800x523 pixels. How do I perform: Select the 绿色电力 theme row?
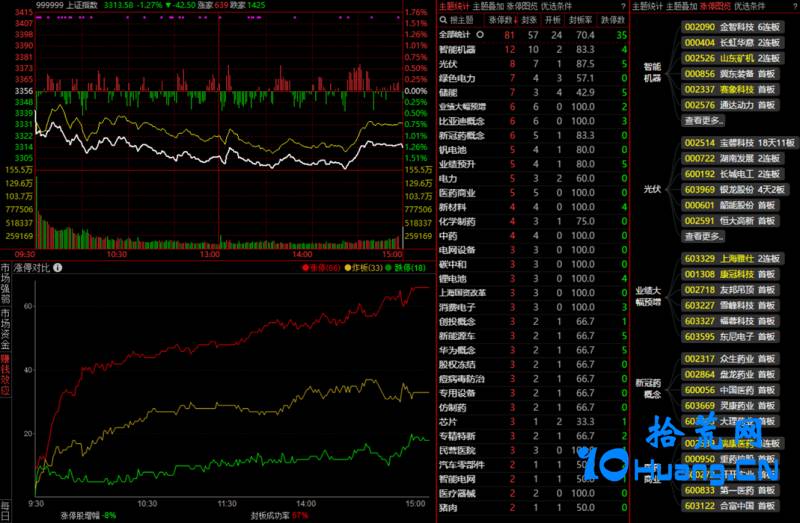coord(533,78)
